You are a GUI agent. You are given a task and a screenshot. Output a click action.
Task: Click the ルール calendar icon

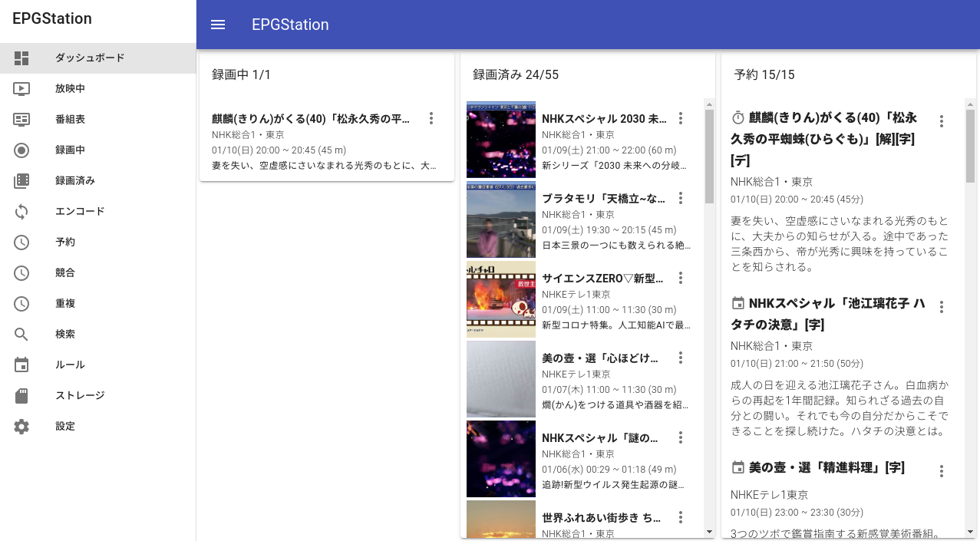click(x=21, y=365)
